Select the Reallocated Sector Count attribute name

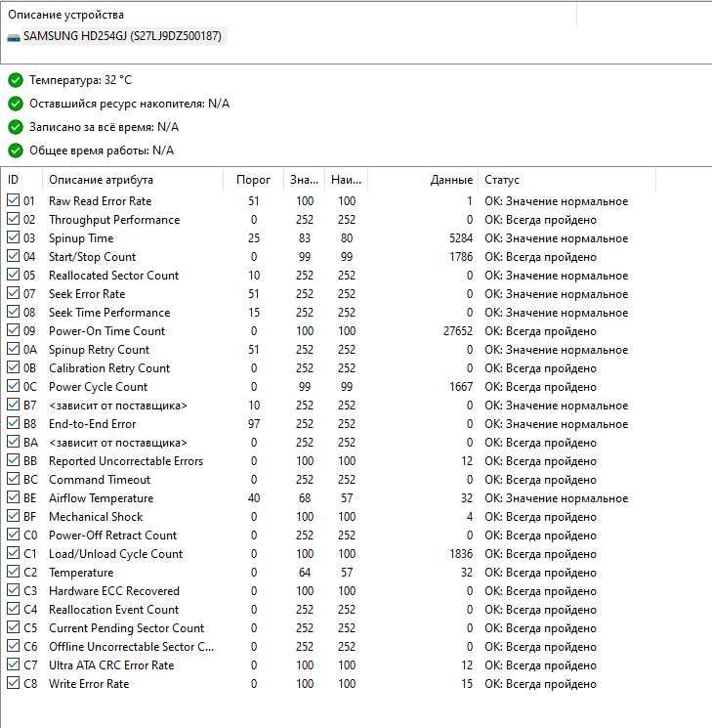pyautogui.click(x=113, y=276)
